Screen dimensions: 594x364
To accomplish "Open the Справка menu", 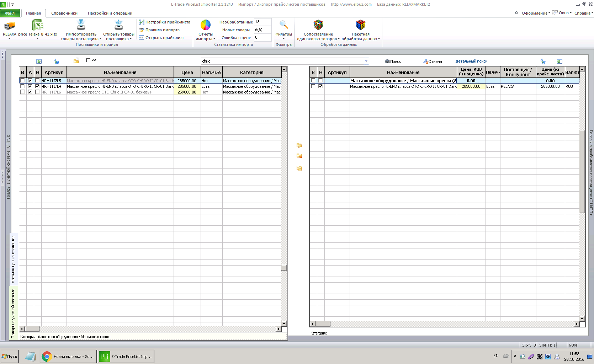I will (584, 13).
